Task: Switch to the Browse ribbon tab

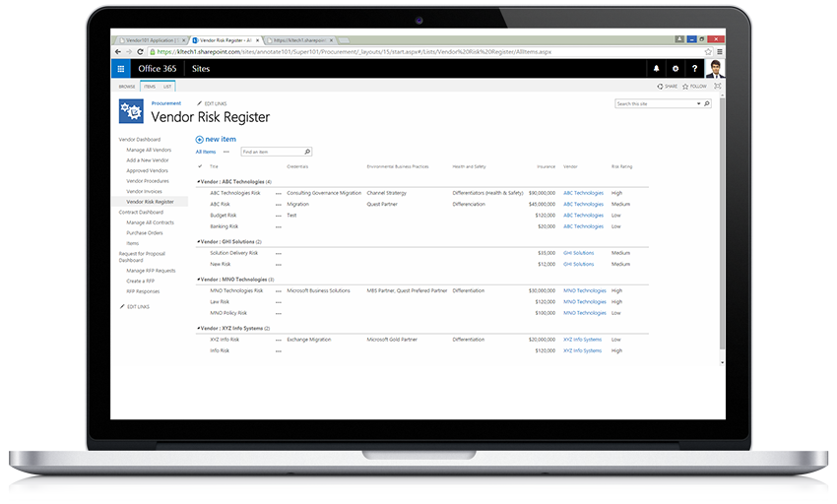Action: click(127, 87)
